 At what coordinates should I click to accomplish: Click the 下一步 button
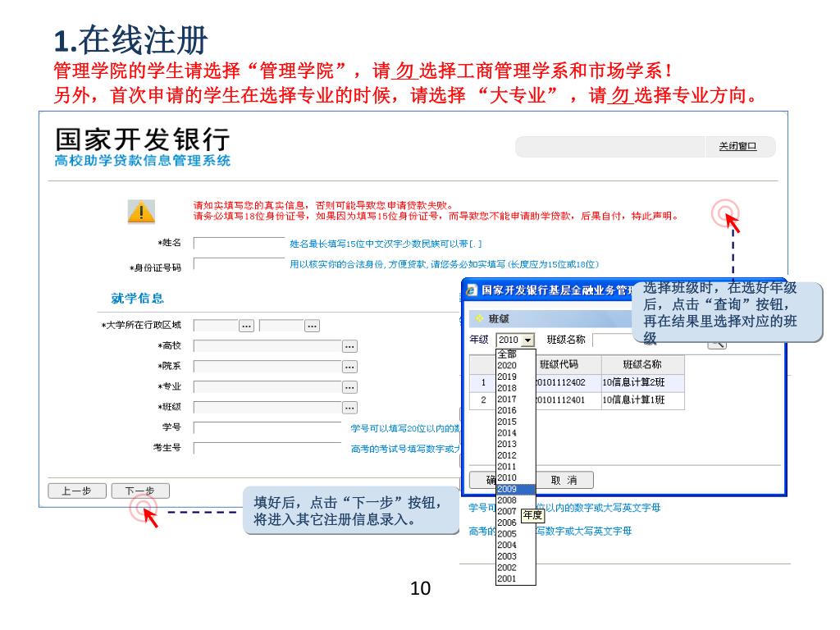click(140, 491)
